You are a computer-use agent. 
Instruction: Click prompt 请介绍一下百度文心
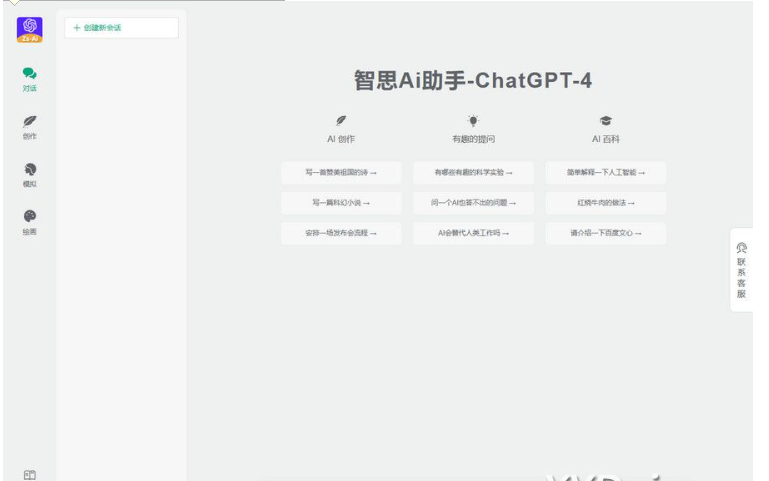click(605, 233)
